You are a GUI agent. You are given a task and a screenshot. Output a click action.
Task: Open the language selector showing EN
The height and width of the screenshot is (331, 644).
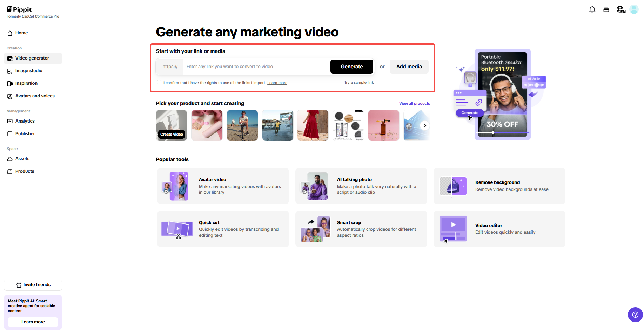[x=620, y=9]
